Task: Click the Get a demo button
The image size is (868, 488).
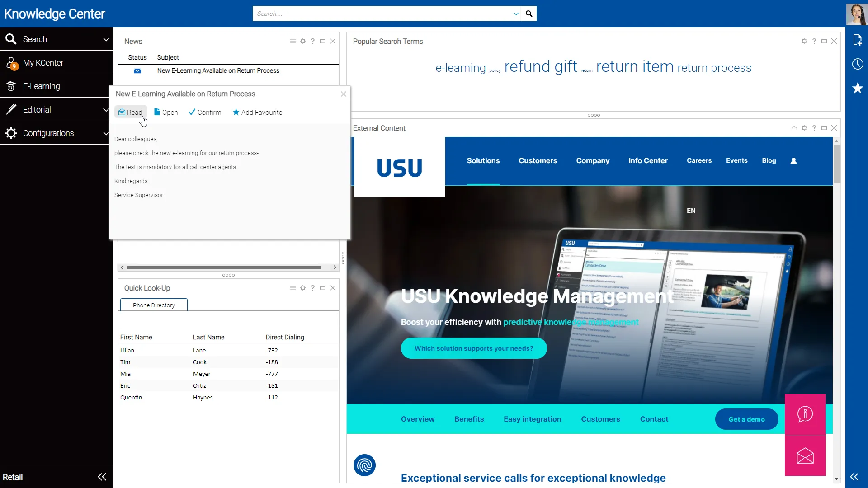Action: coord(746,419)
